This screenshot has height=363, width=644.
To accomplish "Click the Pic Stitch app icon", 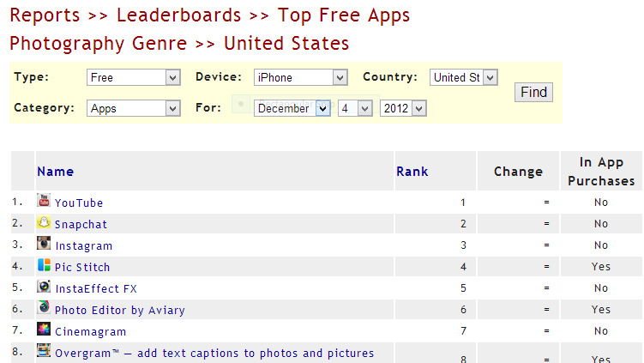I will [x=44, y=265].
